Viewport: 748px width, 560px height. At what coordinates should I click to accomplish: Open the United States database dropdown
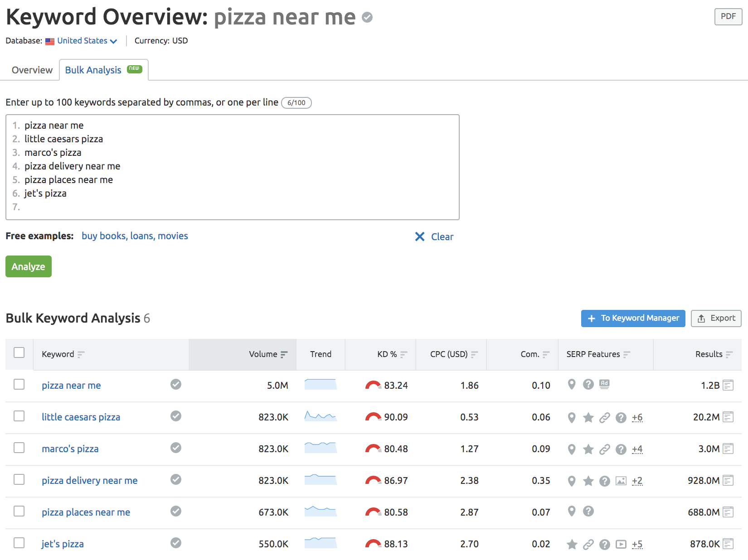click(x=87, y=41)
